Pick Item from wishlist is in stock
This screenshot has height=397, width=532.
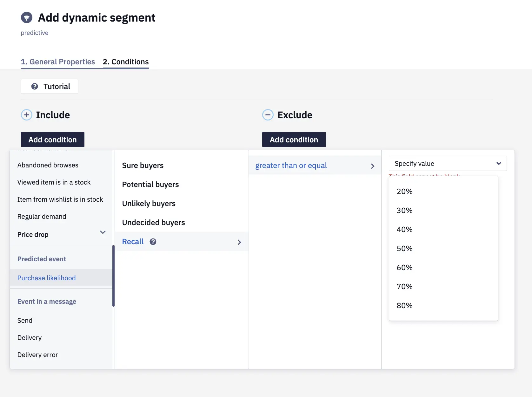60,199
